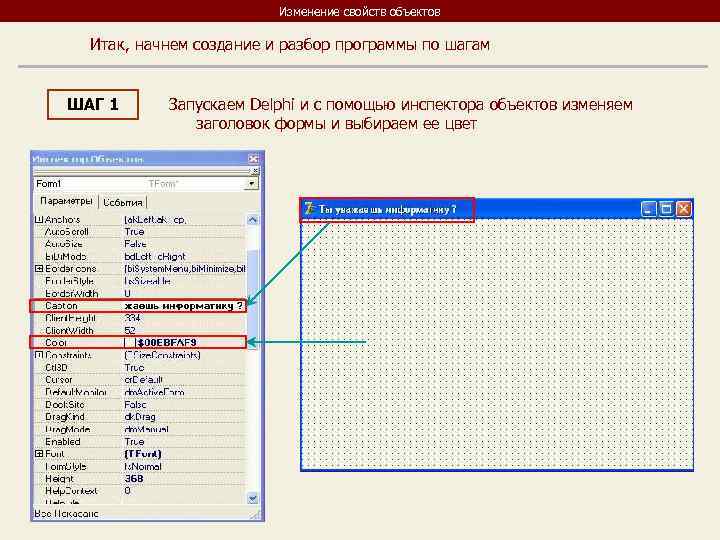Viewport: 720px width, 540px height.
Task: Expand the Font property node
Action: coord(39,454)
